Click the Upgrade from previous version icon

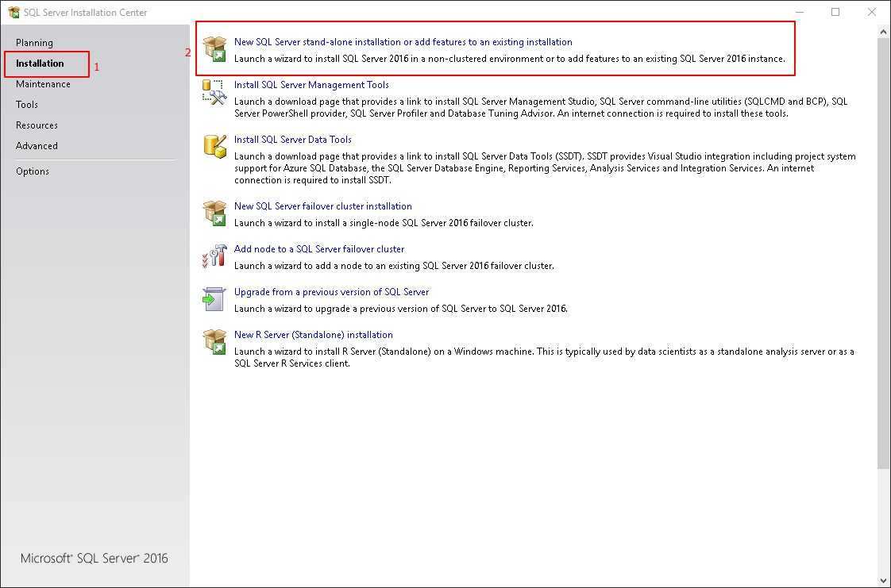click(x=214, y=299)
